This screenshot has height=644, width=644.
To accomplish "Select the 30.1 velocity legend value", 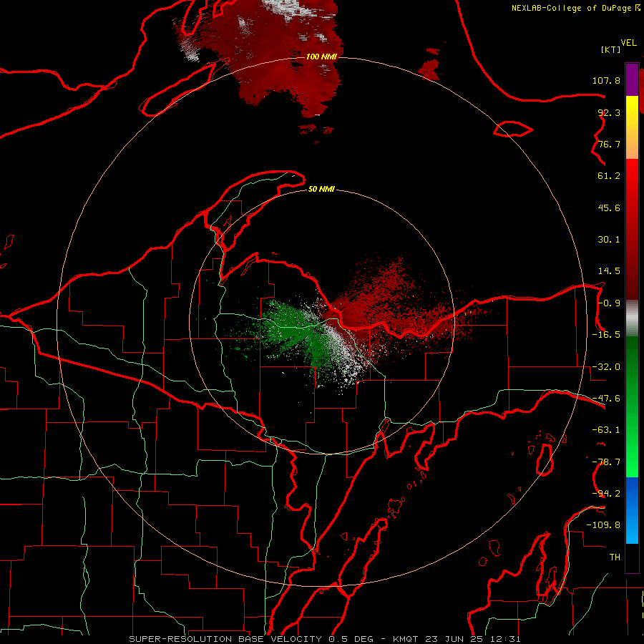I will click(x=609, y=240).
